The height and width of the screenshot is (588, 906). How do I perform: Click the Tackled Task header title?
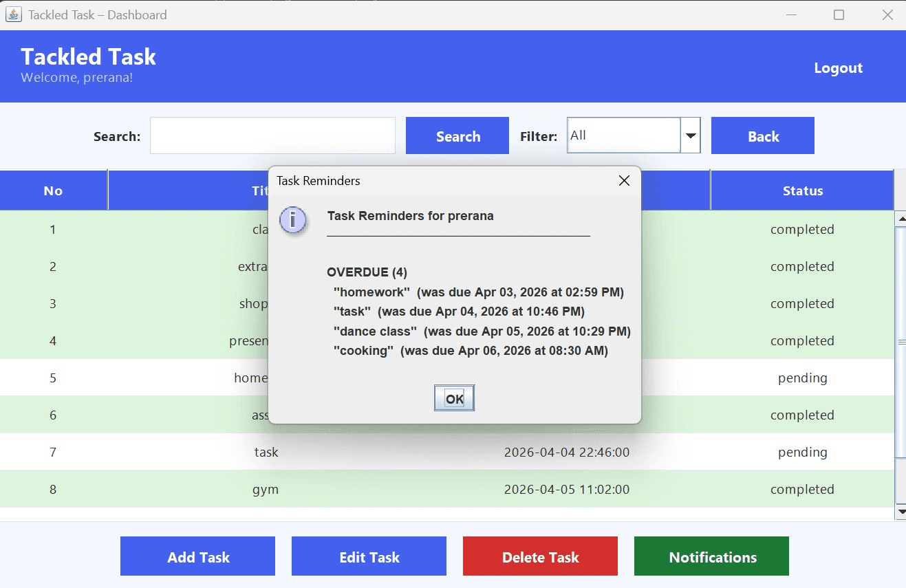88,56
